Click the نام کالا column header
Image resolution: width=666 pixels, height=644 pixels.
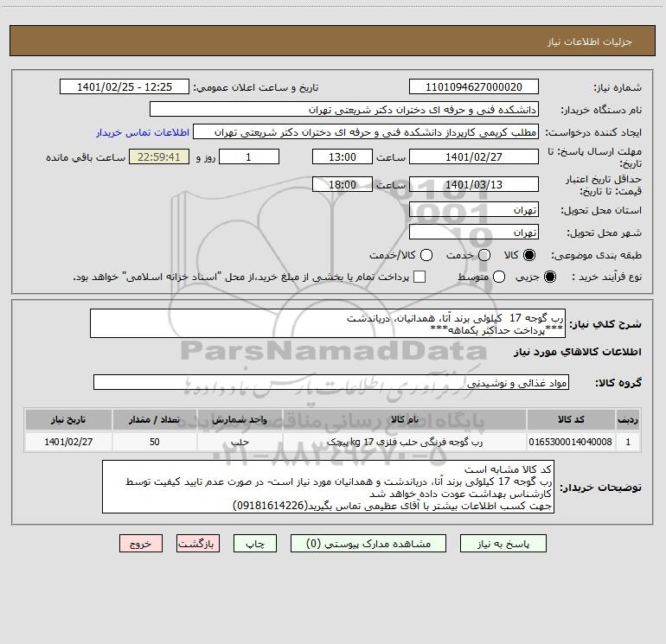click(405, 419)
